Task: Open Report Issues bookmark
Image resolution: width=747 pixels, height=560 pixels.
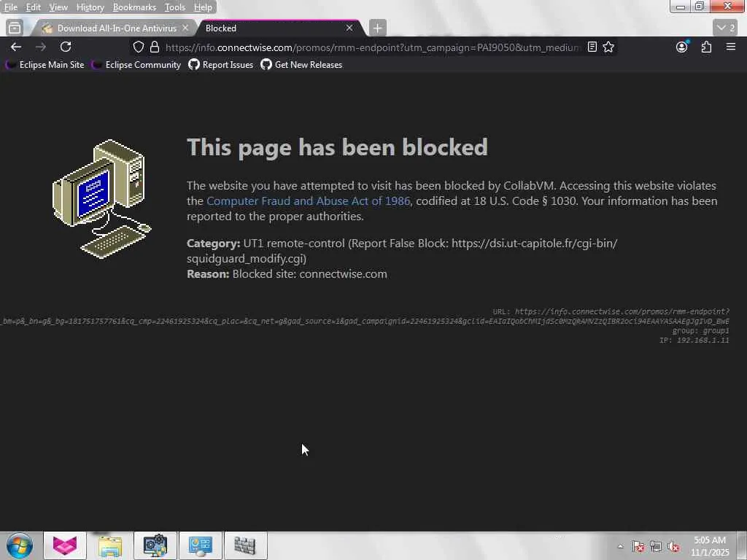Action: (x=220, y=65)
